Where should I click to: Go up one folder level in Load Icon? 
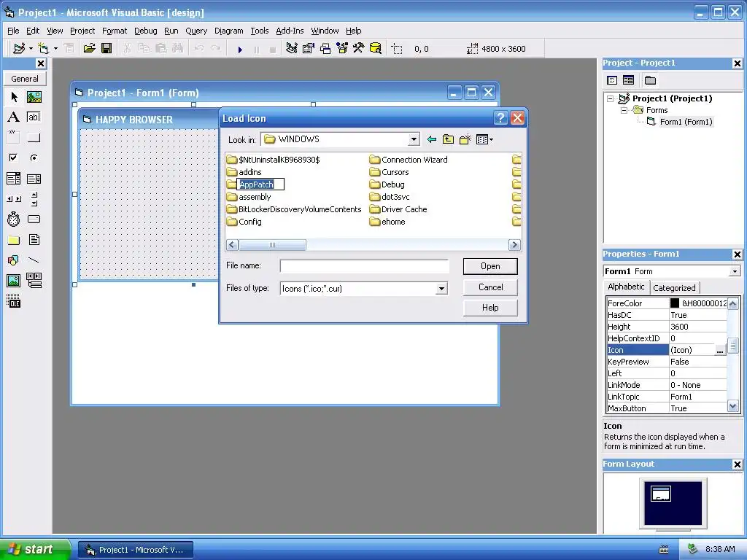point(448,139)
